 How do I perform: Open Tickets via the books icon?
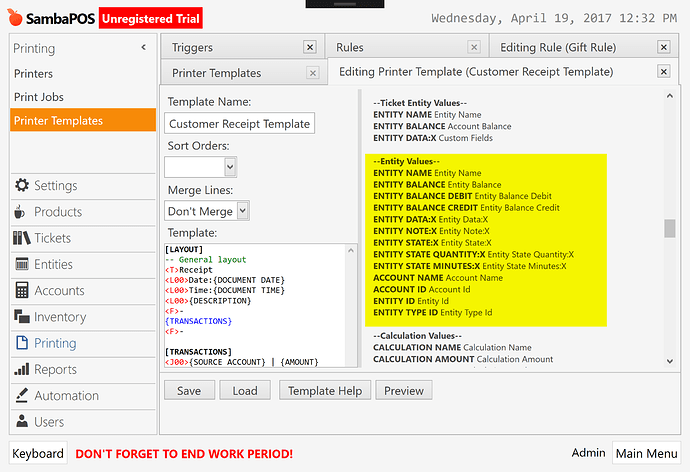pos(22,238)
